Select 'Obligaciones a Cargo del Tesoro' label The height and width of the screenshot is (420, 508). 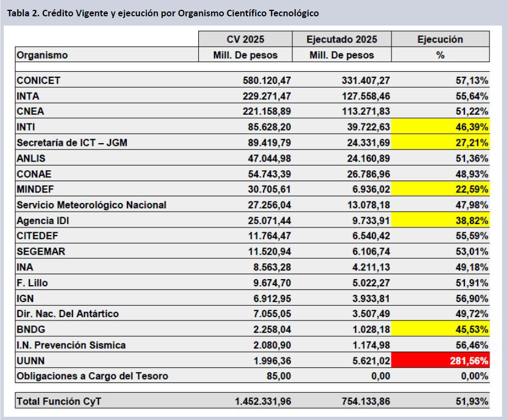[93, 376]
